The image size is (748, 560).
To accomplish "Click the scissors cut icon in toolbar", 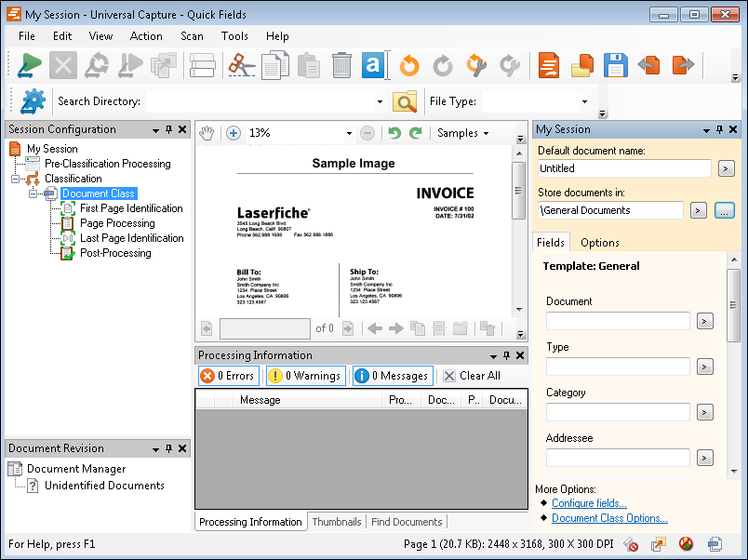I will [x=241, y=65].
